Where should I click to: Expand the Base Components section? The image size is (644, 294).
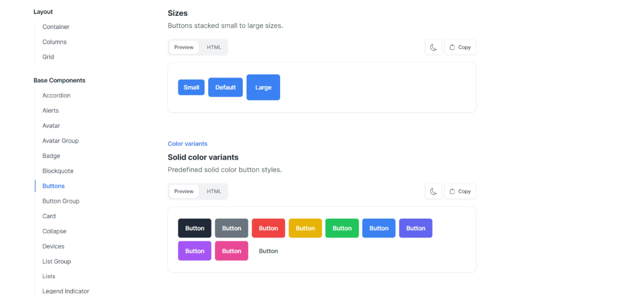tap(59, 80)
